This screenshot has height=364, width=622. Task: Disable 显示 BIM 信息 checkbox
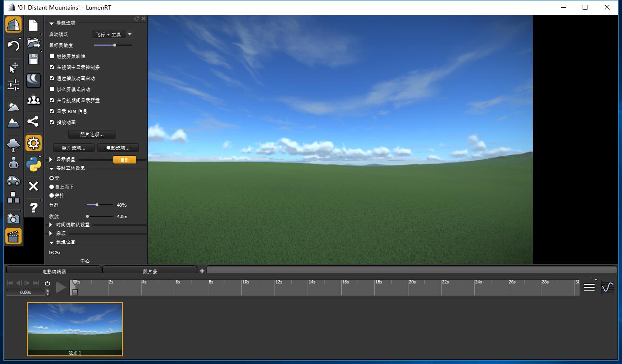pyautogui.click(x=52, y=111)
